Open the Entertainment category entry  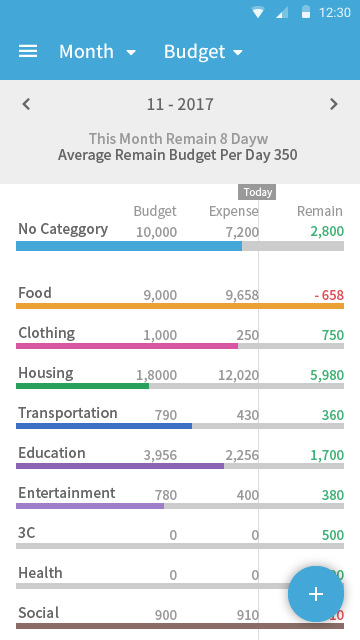(180, 498)
